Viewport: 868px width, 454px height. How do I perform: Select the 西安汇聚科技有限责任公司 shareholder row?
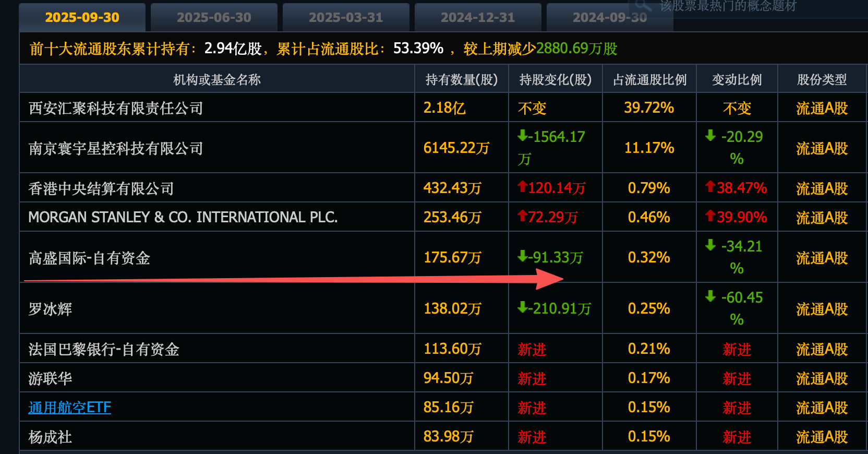tap(116, 108)
